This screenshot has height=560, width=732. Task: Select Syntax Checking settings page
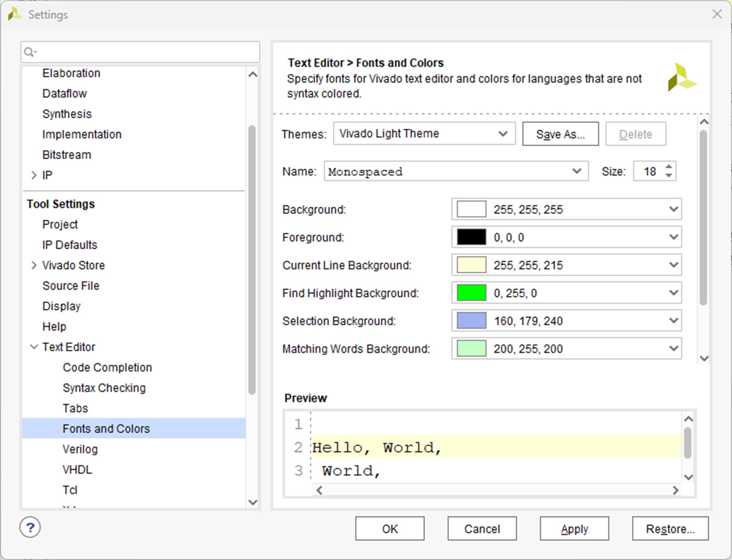104,388
